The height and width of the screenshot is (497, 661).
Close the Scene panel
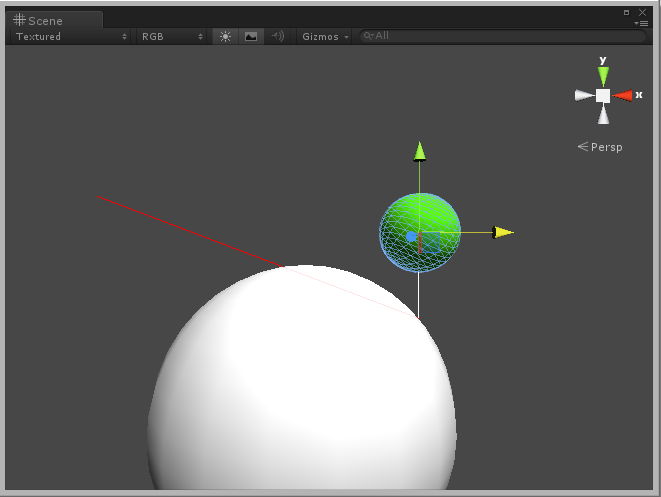coord(642,12)
